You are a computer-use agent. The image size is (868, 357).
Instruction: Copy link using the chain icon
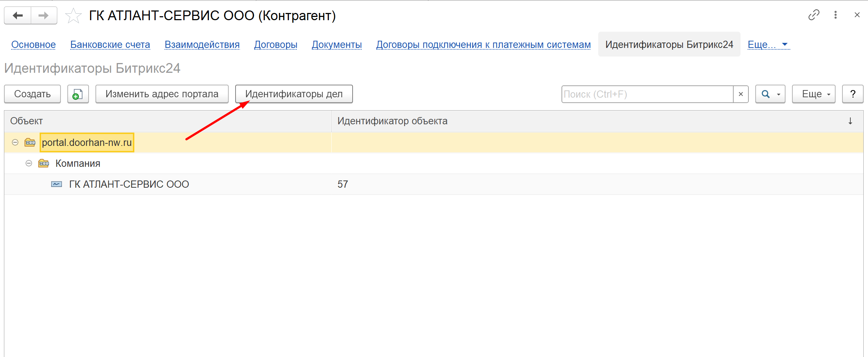click(x=814, y=15)
